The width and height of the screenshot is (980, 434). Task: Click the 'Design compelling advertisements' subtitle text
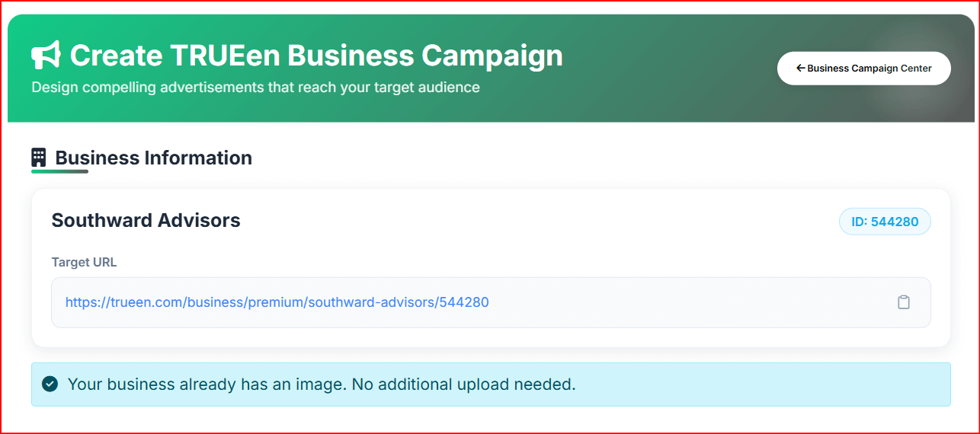click(x=256, y=88)
